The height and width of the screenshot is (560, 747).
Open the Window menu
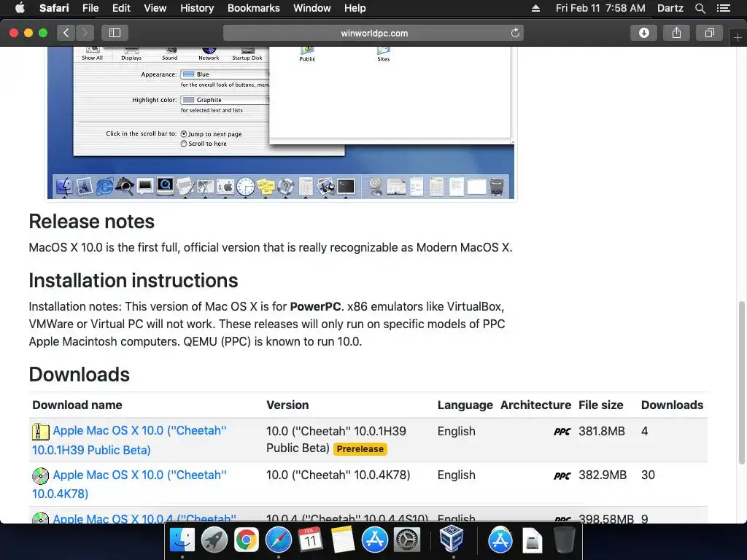point(312,8)
